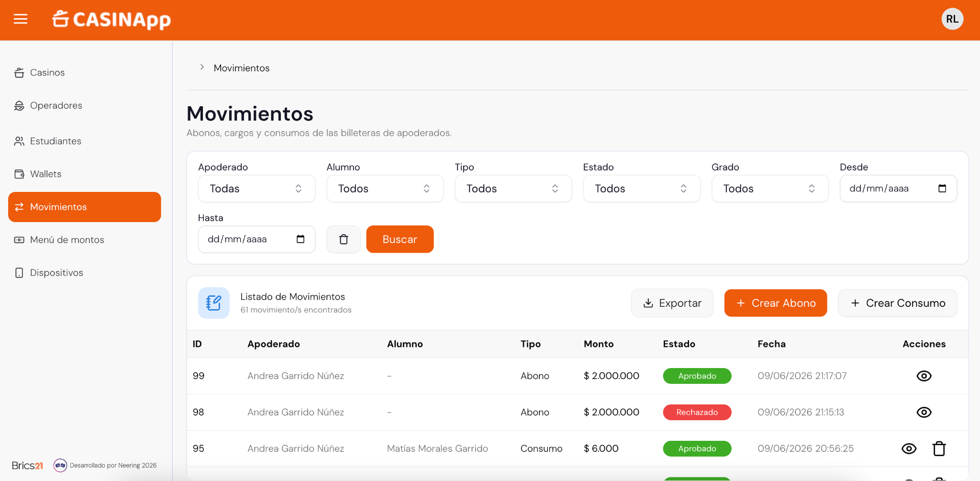The width and height of the screenshot is (980, 481).
Task: Click the CASINApp logo
Action: pos(111,19)
